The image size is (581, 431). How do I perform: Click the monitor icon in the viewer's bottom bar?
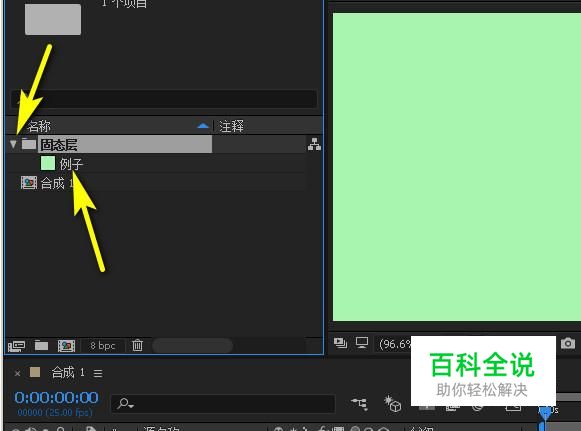[362, 343]
